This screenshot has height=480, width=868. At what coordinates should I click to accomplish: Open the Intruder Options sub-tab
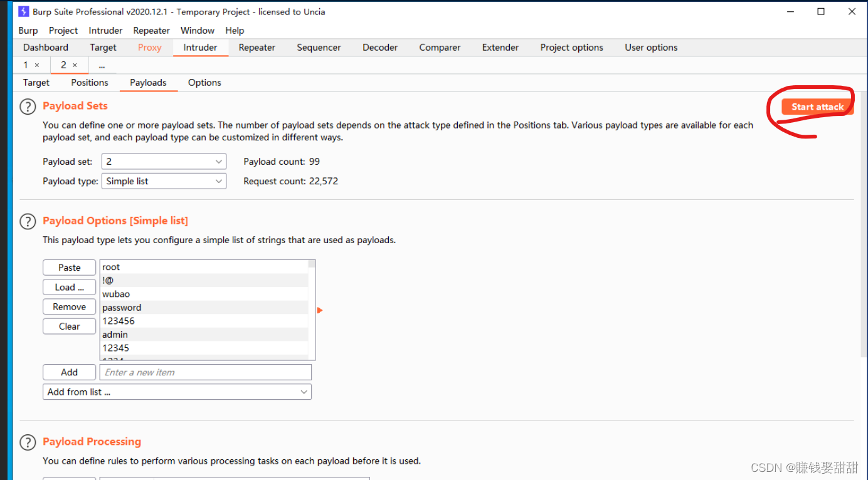(204, 83)
